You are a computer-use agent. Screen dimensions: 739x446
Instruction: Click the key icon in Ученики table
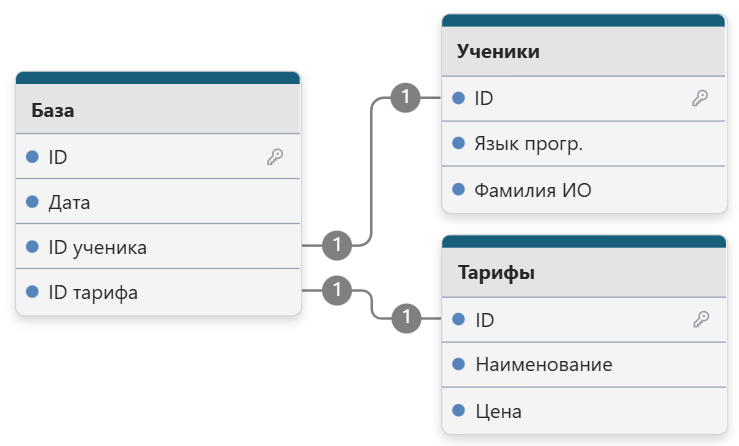700,98
